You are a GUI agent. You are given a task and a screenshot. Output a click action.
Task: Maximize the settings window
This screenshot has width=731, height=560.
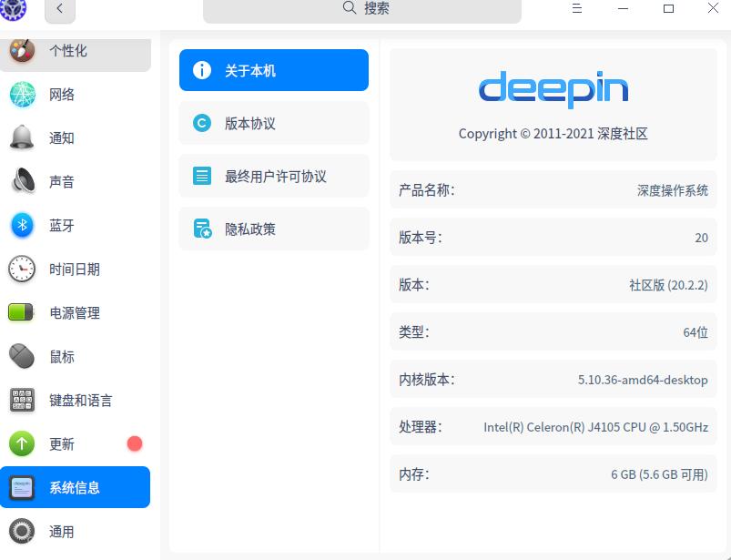(668, 8)
